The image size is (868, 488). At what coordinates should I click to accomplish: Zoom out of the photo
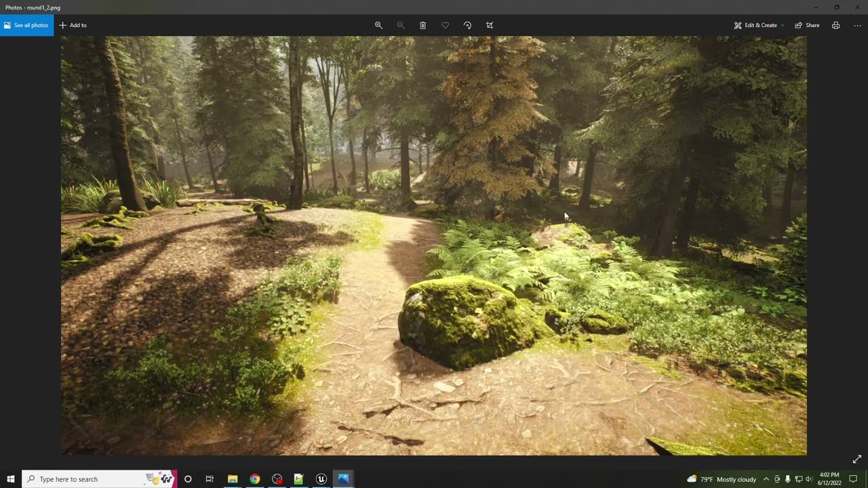[x=401, y=25]
